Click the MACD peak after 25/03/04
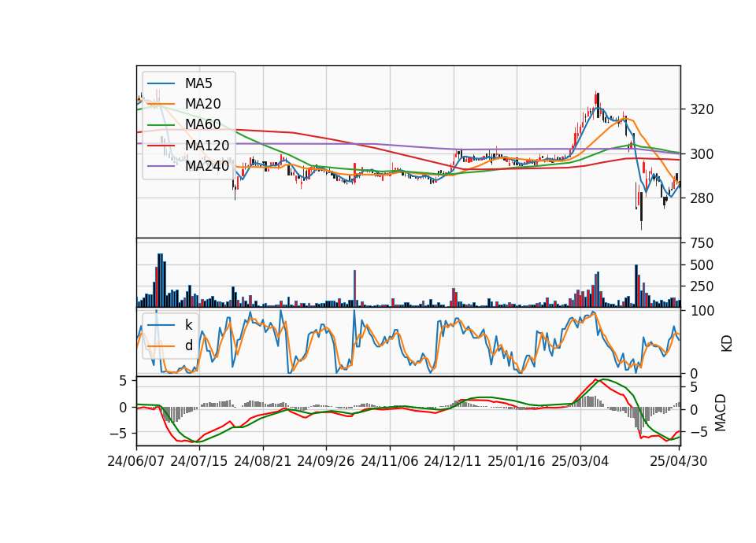Image resolution: width=756 pixels, height=543 pixels. (x=596, y=379)
